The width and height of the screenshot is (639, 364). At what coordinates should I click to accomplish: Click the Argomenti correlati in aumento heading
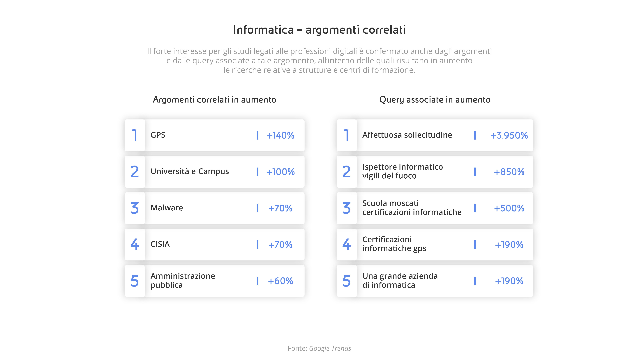coord(214,100)
